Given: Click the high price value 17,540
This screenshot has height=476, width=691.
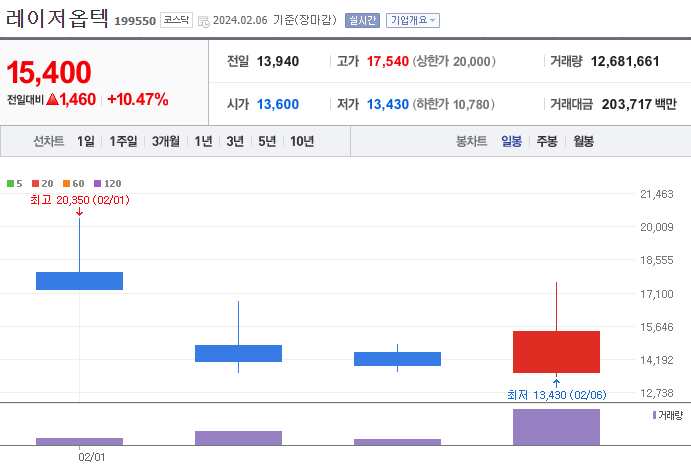Looking at the screenshot, I should click(388, 61).
